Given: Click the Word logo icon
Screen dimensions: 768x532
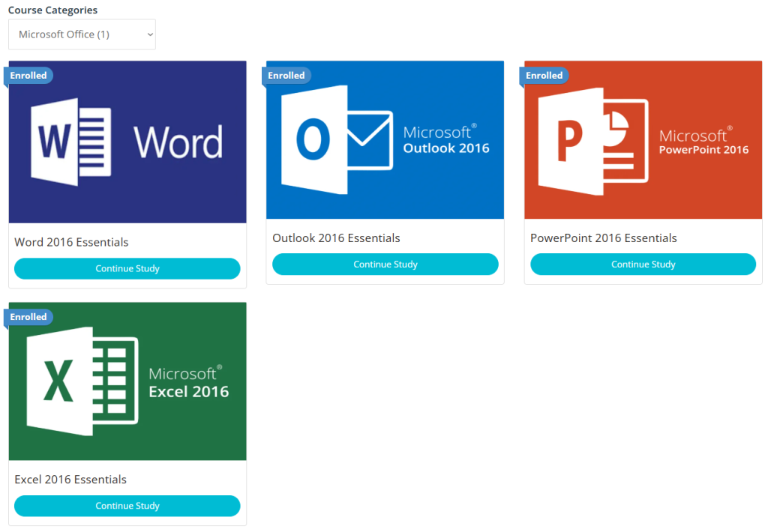Looking at the screenshot, I should click(x=71, y=142).
